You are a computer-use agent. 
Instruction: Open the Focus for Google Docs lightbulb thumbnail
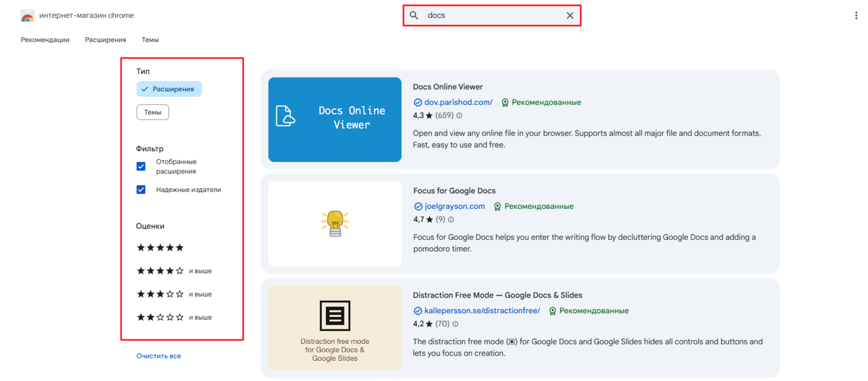pos(335,224)
